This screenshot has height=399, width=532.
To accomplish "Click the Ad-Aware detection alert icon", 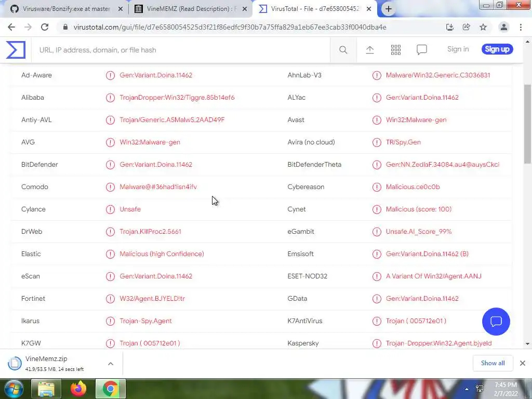I will (x=110, y=75).
